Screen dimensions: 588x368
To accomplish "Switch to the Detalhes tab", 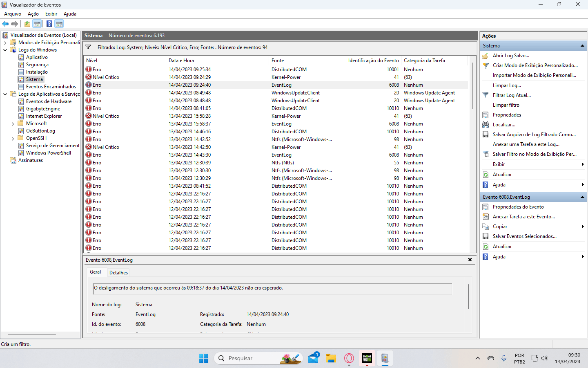I will click(118, 272).
